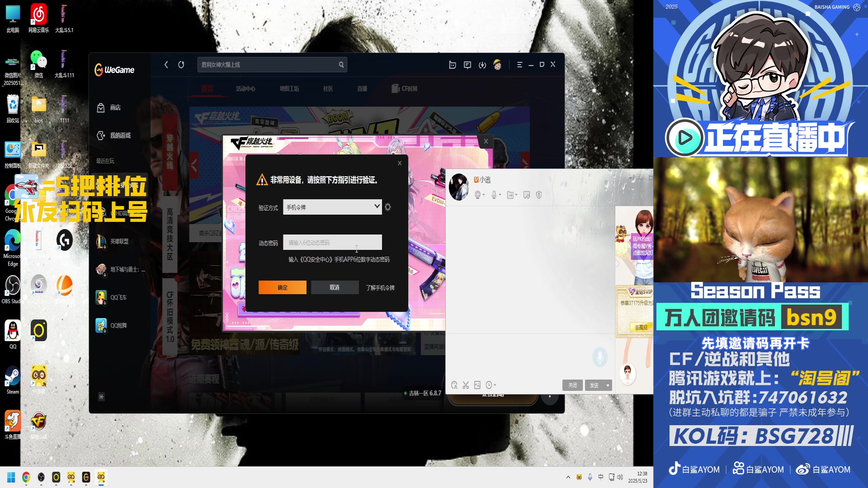Open the 了解手机令牌 link
Image resolution: width=868 pixels, height=488 pixels.
(380, 288)
